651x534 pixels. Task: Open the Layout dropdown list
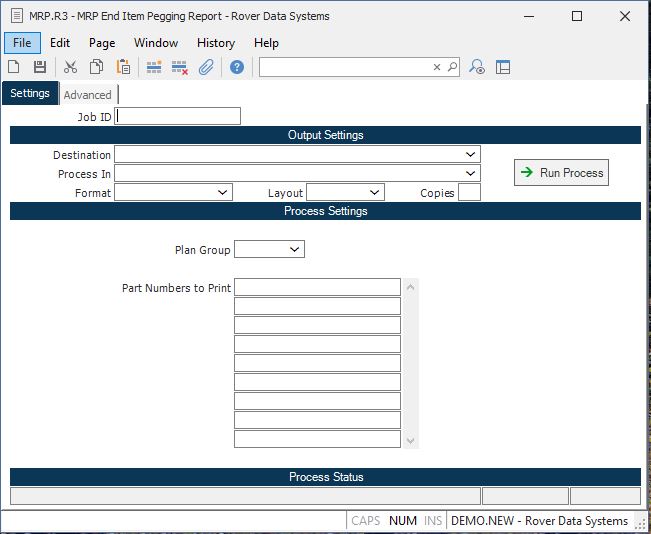click(374, 193)
